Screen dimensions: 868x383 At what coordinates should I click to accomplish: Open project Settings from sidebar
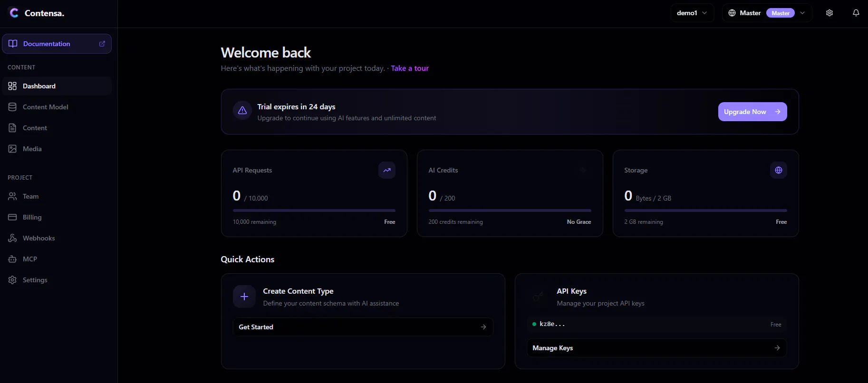tap(57, 280)
